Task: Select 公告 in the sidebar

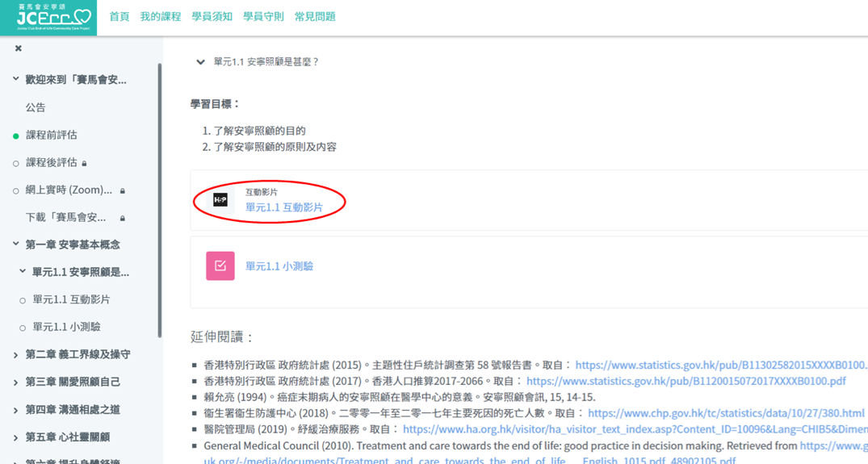Action: point(36,107)
